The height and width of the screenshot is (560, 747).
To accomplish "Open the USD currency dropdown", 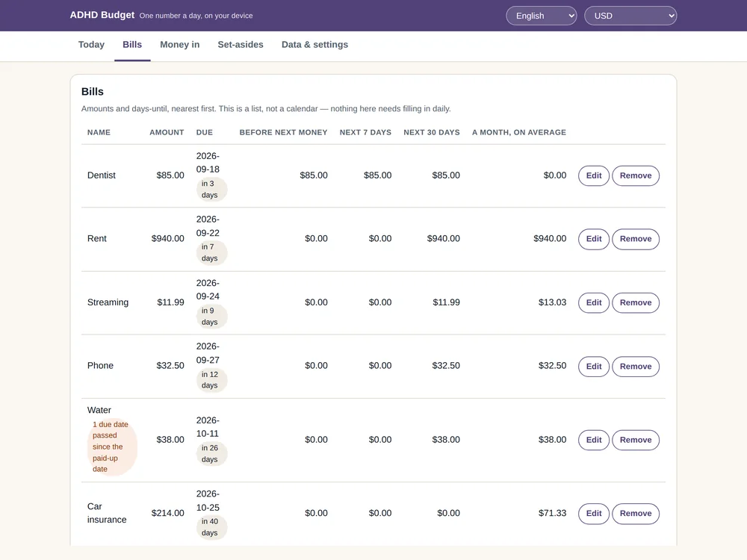I will (x=630, y=16).
